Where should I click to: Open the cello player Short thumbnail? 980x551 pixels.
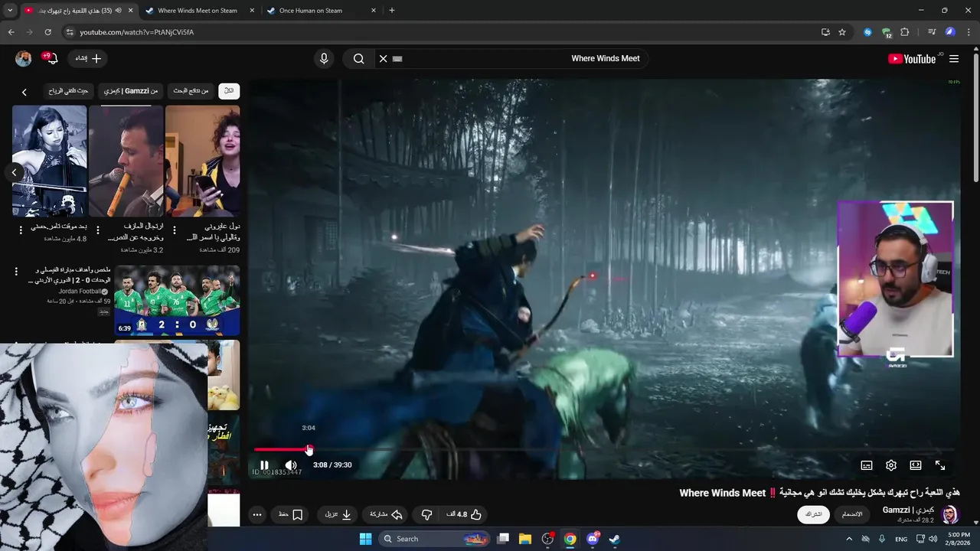tap(50, 161)
